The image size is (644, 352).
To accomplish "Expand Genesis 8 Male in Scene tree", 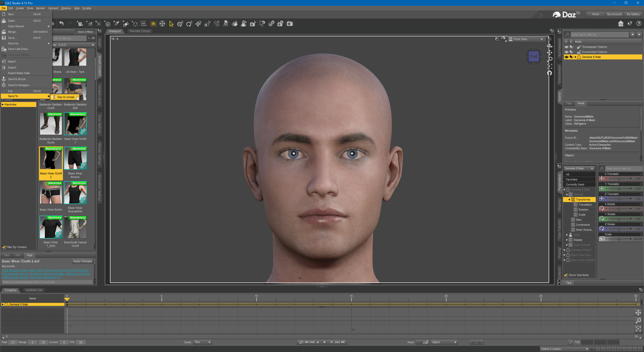I will (576, 57).
